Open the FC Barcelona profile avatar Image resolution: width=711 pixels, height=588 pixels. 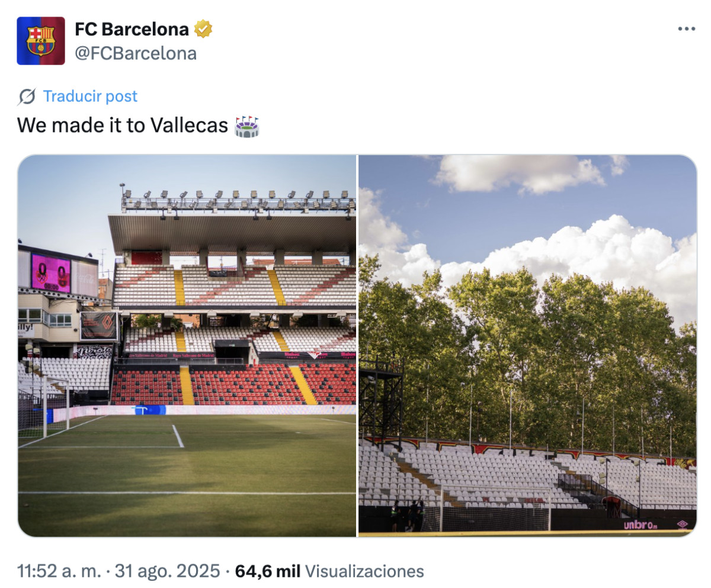point(41,41)
